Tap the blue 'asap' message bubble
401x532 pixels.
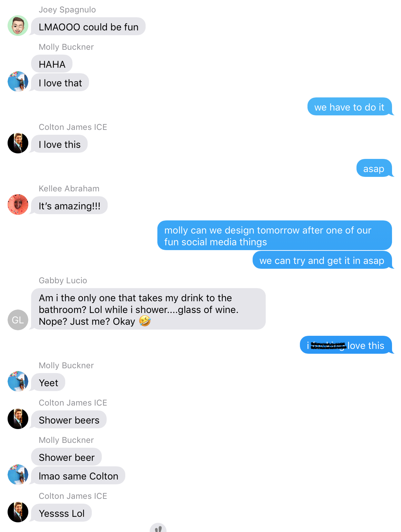tap(374, 168)
